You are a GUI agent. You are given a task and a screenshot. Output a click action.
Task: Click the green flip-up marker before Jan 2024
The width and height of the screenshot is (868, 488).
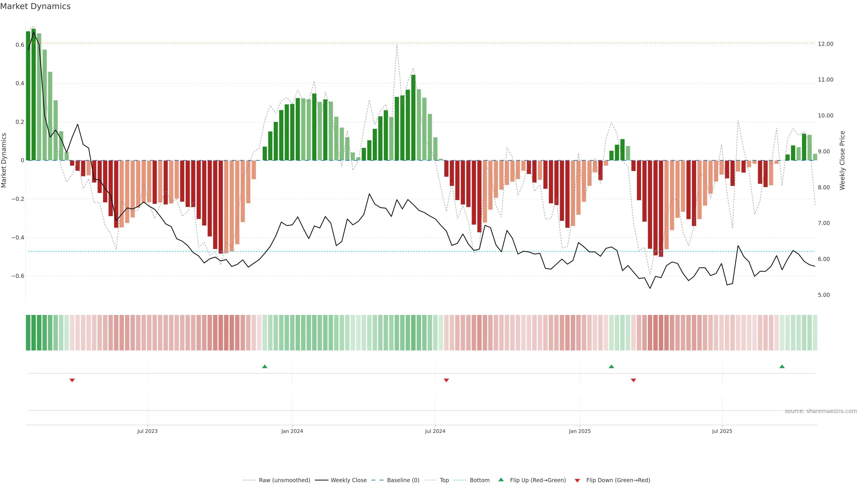click(265, 366)
